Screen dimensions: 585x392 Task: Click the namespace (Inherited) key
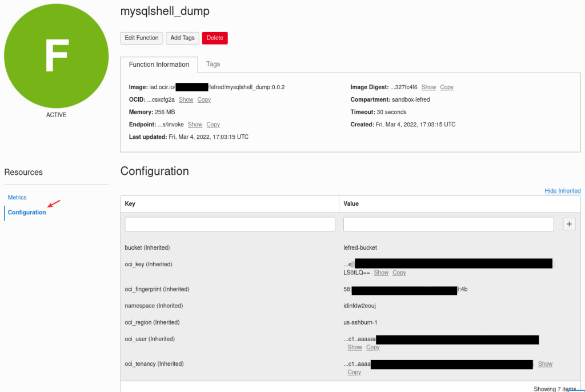coord(154,306)
